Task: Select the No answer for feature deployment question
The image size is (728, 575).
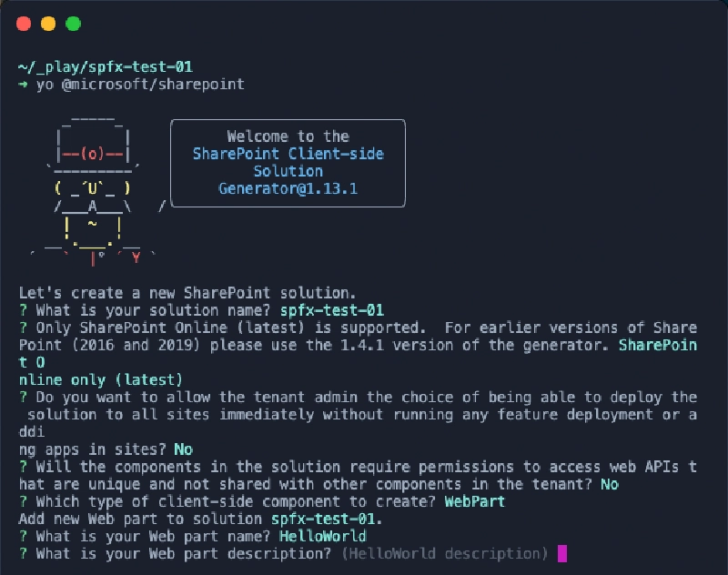Action: [180, 449]
